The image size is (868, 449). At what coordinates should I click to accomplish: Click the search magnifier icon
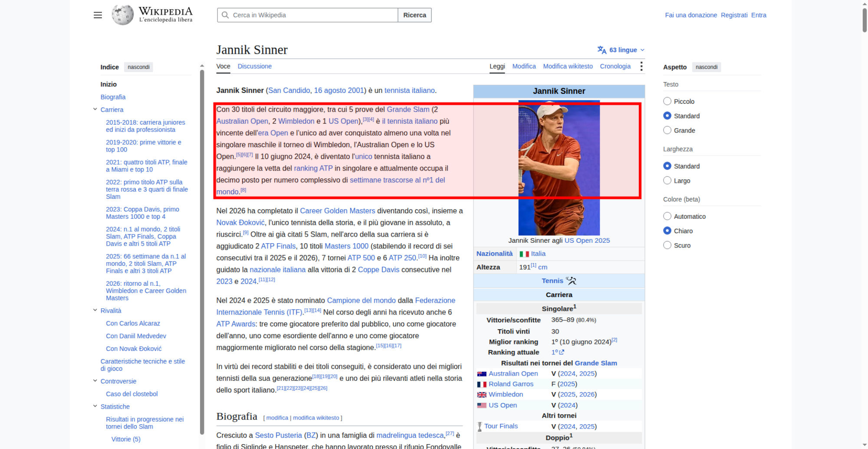click(x=225, y=15)
